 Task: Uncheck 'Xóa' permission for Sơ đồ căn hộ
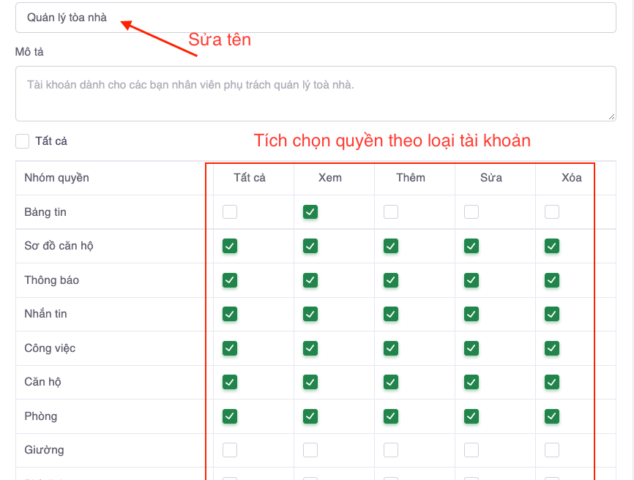click(552, 246)
